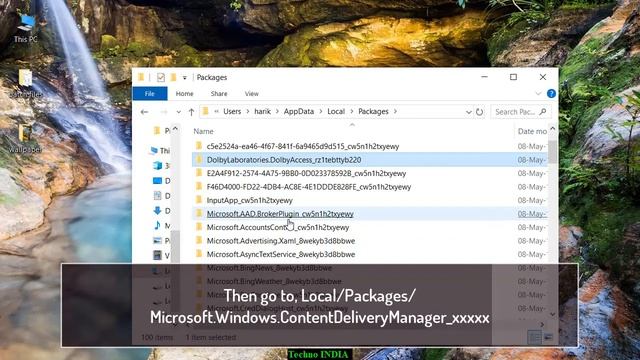Select This PC in navigation pane
The width and height of the screenshot is (640, 360).
tap(160, 151)
